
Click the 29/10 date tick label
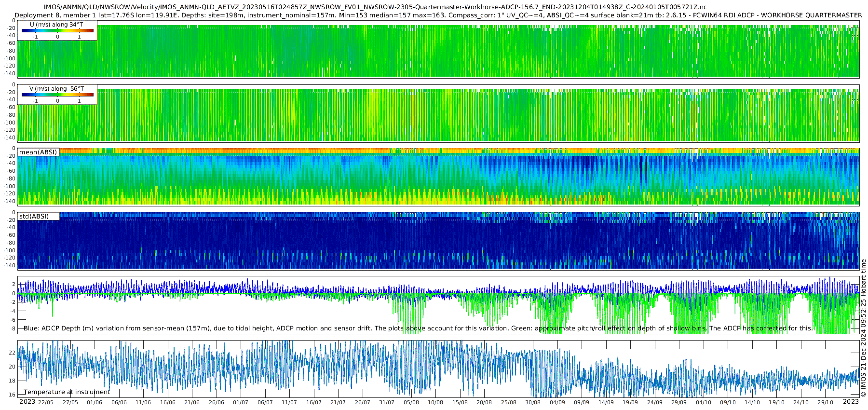(825, 402)
